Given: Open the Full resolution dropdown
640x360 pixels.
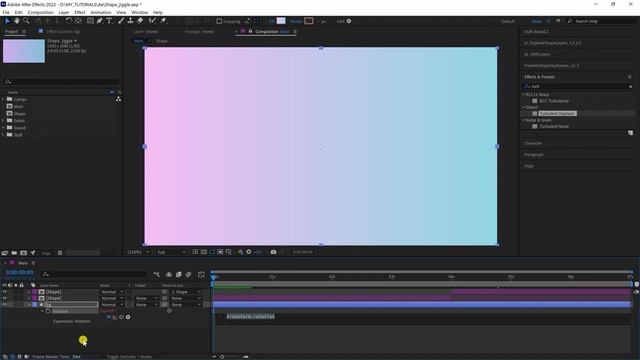Looking at the screenshot, I should coord(171,252).
